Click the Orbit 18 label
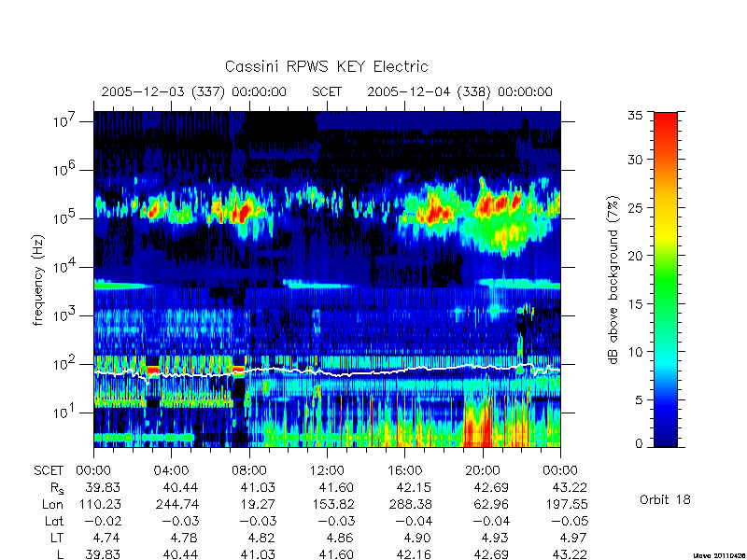Image resolution: width=747 pixels, height=560 pixels. click(x=665, y=500)
